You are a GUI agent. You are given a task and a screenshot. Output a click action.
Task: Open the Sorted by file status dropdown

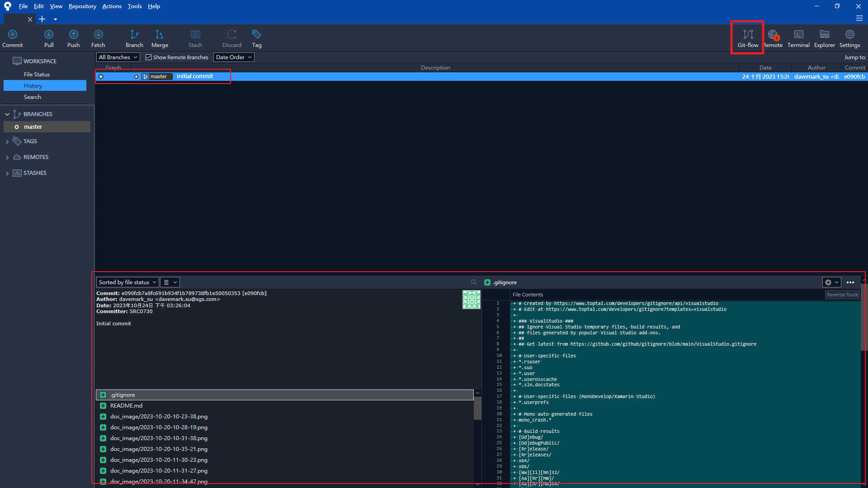pyautogui.click(x=127, y=282)
